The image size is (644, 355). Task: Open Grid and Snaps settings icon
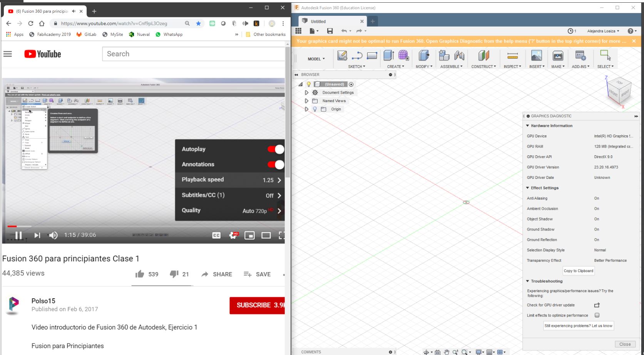(x=489, y=352)
